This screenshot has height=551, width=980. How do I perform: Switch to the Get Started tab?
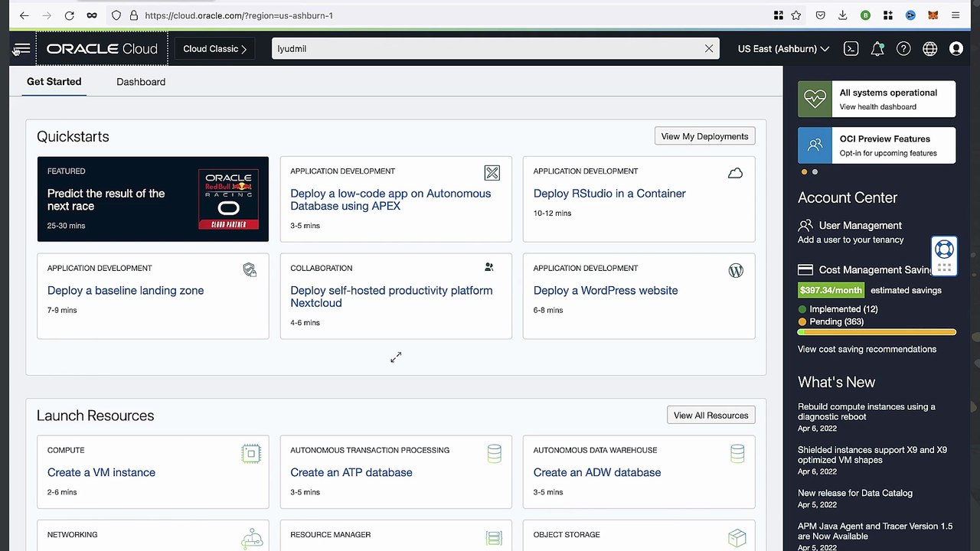point(54,81)
